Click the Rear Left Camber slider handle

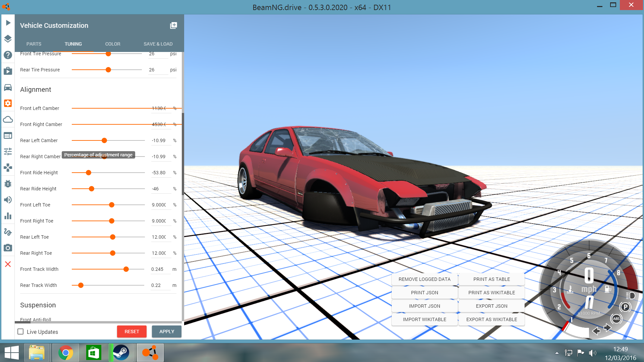click(104, 140)
